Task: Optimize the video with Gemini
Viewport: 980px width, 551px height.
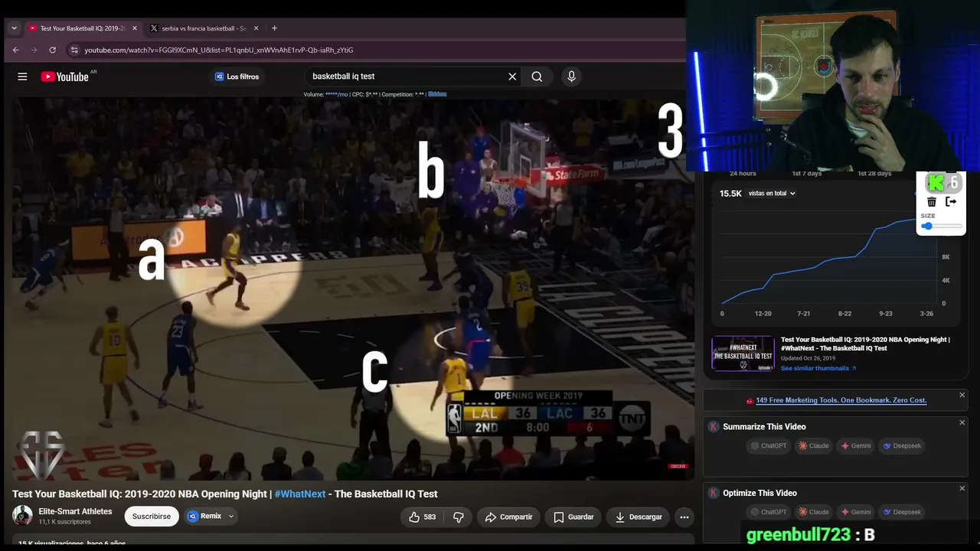Action: tap(856, 512)
